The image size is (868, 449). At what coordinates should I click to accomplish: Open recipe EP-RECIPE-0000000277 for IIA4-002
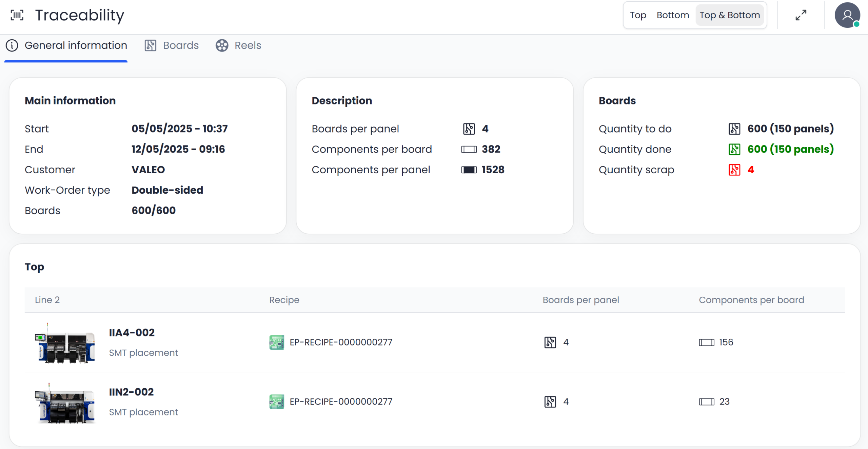click(341, 342)
